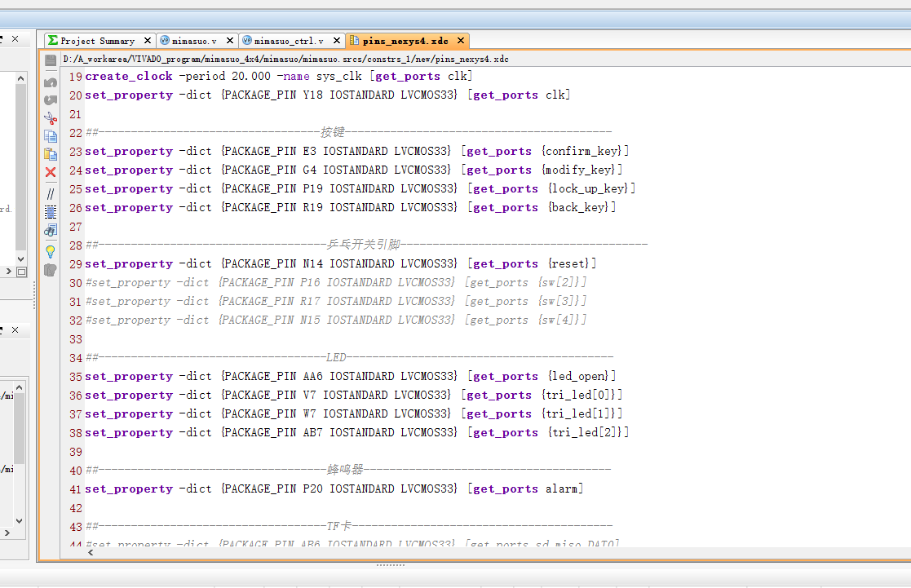
Task: Click tri_led[1] on line 37
Action: point(578,413)
